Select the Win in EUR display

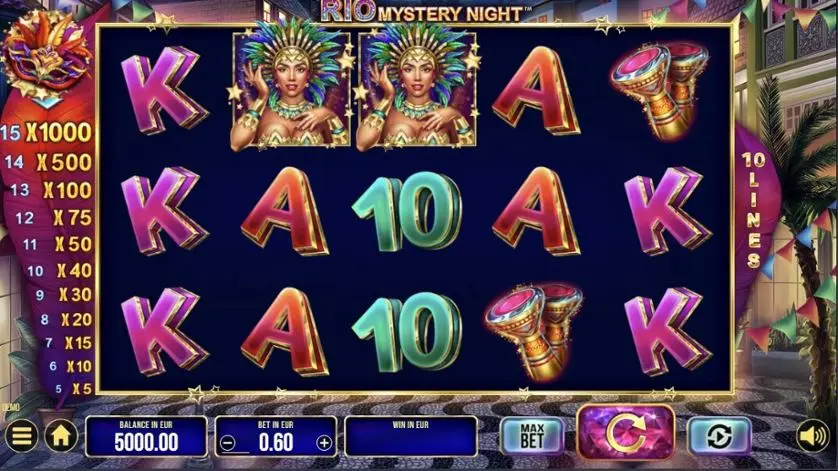point(410,436)
